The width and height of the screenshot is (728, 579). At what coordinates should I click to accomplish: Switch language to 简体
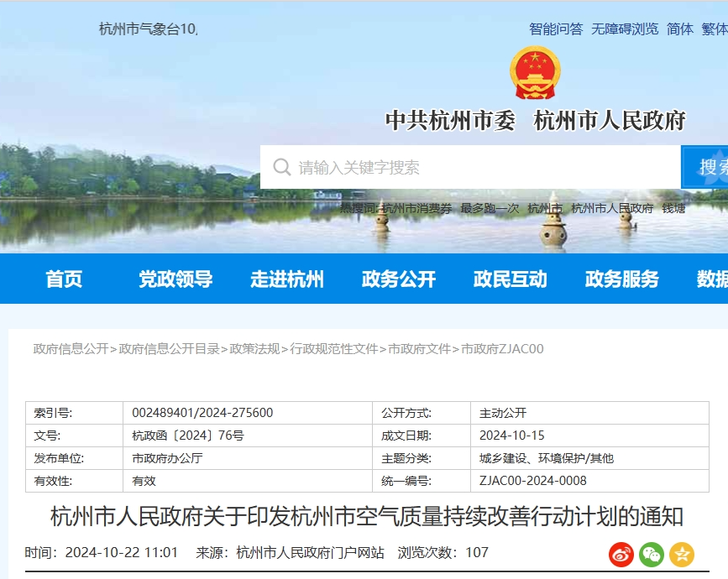pos(680,29)
